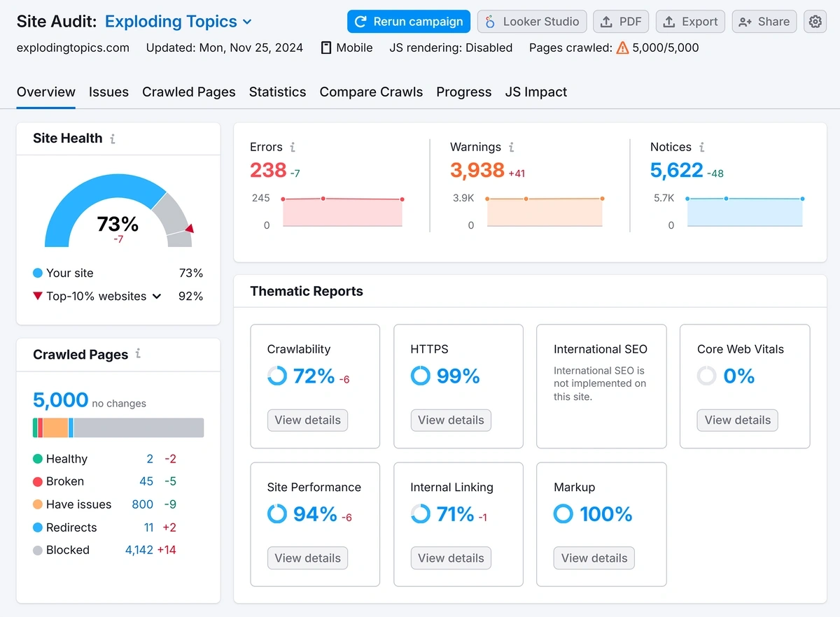Screen dimensions: 840x617
Task: Go to the Compare Crawls tab
Action: click(371, 92)
